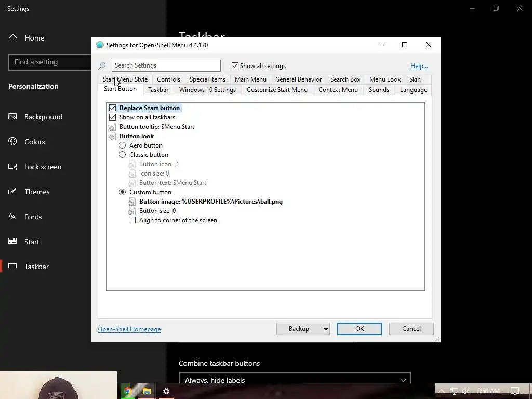Click the settings icon beside Button look
This screenshot has height=399, width=532.
point(112,137)
